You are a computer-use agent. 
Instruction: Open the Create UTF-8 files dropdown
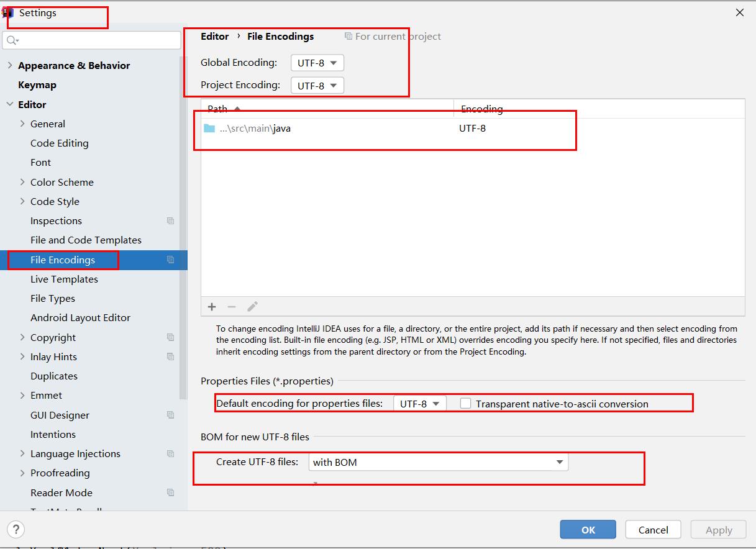tap(438, 462)
